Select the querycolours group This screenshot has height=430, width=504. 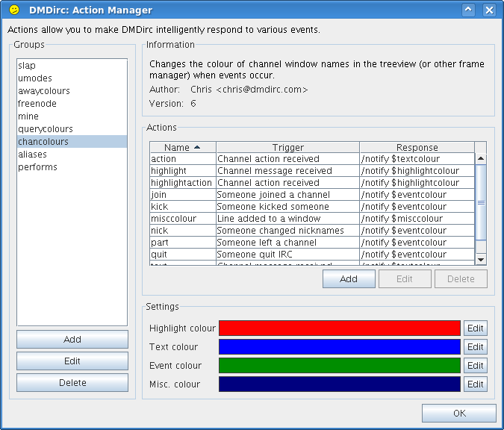coord(72,129)
